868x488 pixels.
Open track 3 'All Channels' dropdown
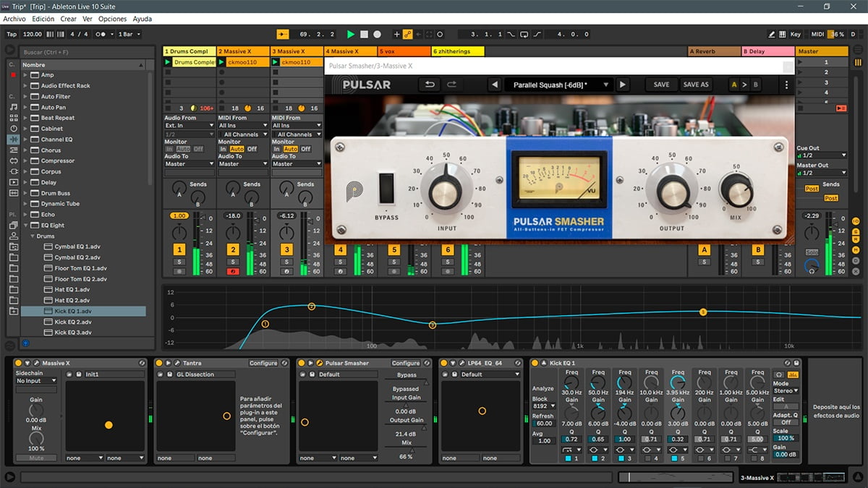[x=297, y=134]
